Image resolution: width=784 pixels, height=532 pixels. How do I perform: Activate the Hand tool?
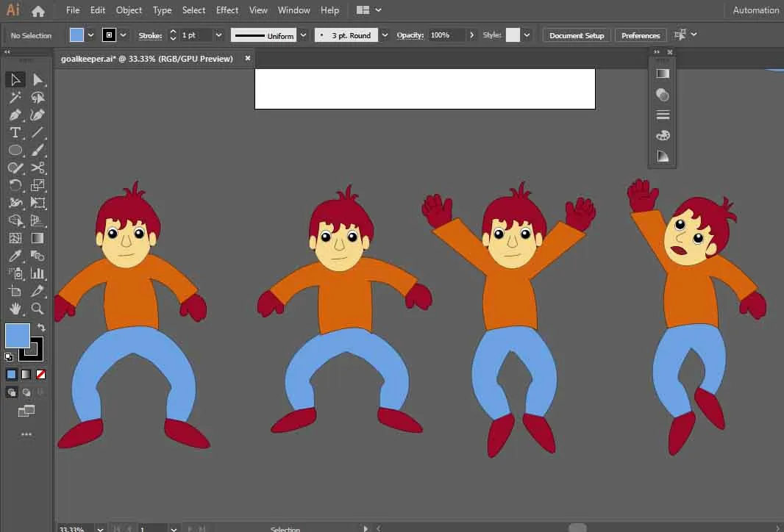[x=15, y=309]
